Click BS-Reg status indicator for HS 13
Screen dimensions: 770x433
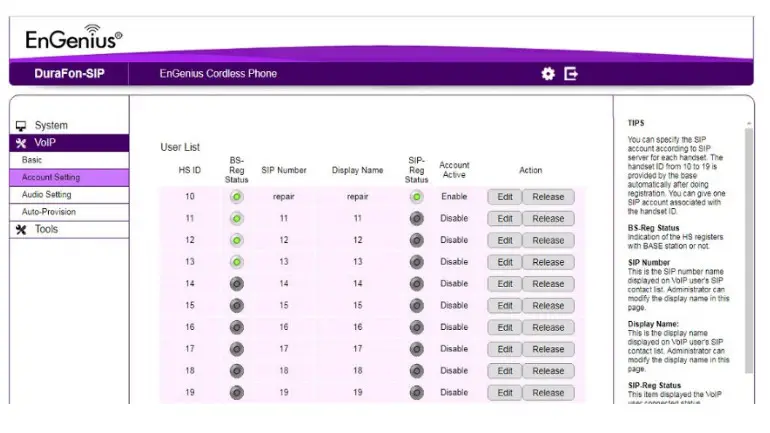pyautogui.click(x=237, y=262)
